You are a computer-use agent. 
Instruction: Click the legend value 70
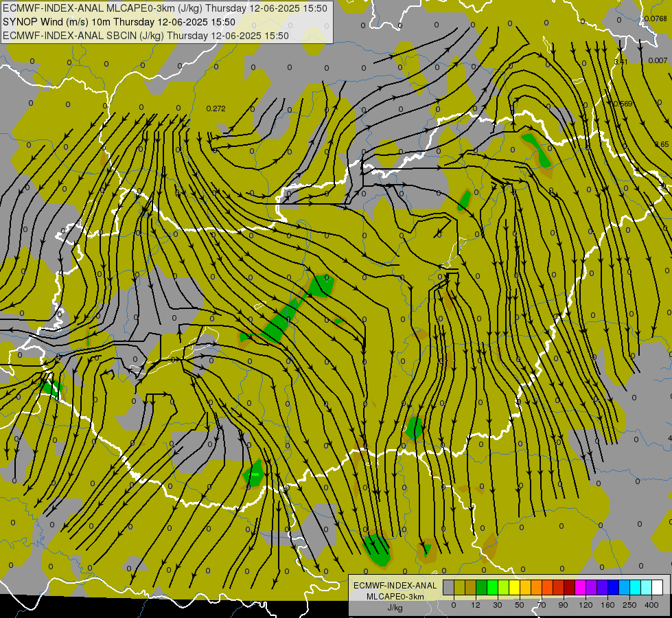pos(542,605)
